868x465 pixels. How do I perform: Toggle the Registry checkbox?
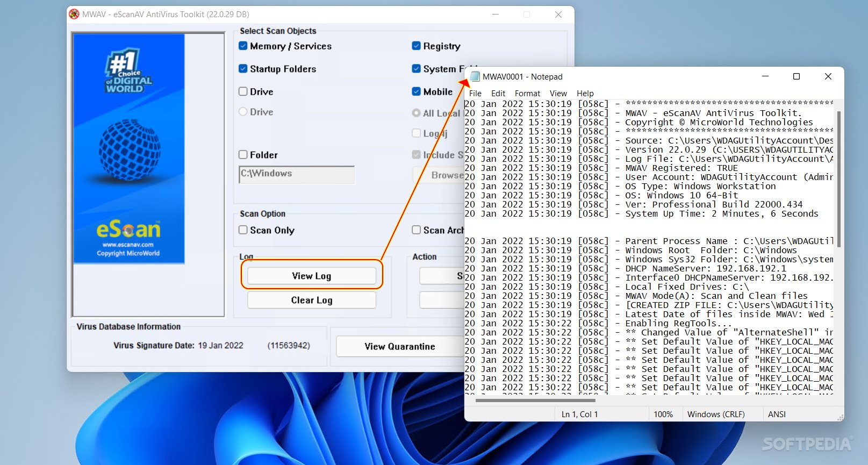click(x=416, y=46)
